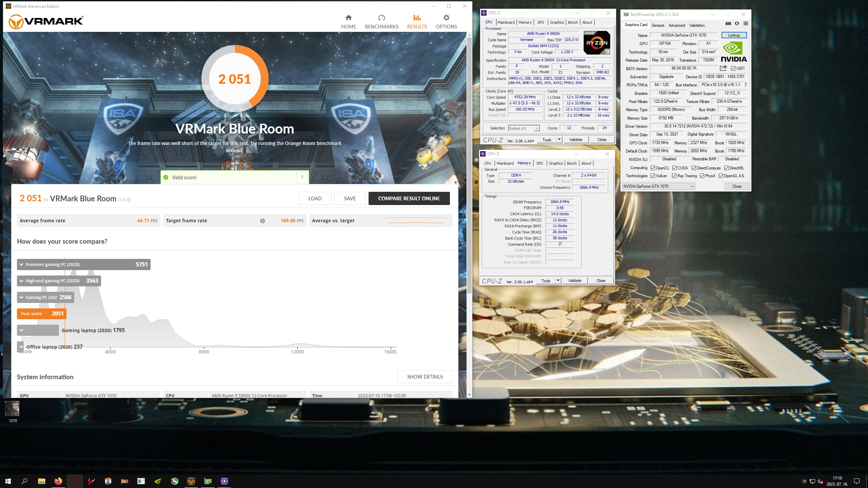Launch Firefox from the taskbar
868x488 pixels.
58,481
